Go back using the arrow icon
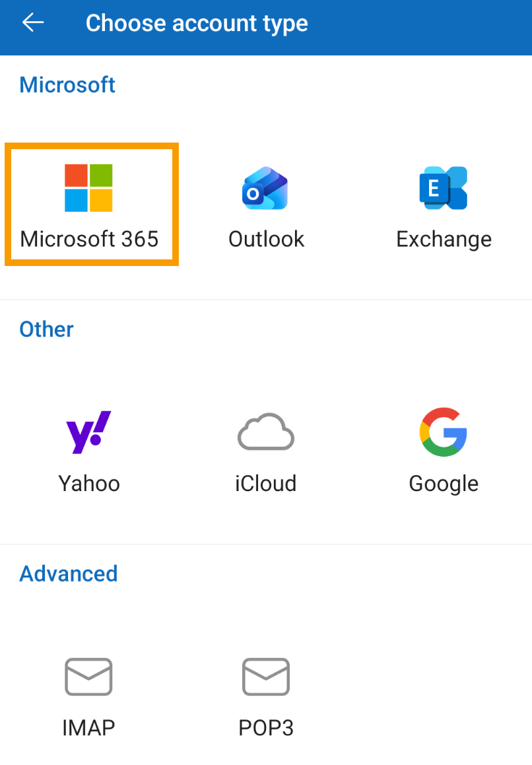The image size is (532, 765). pos(33,23)
